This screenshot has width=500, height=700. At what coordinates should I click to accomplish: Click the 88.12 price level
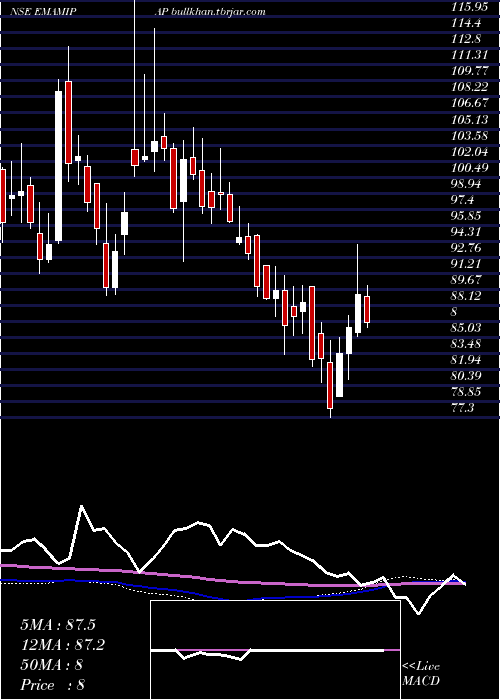pos(467,296)
